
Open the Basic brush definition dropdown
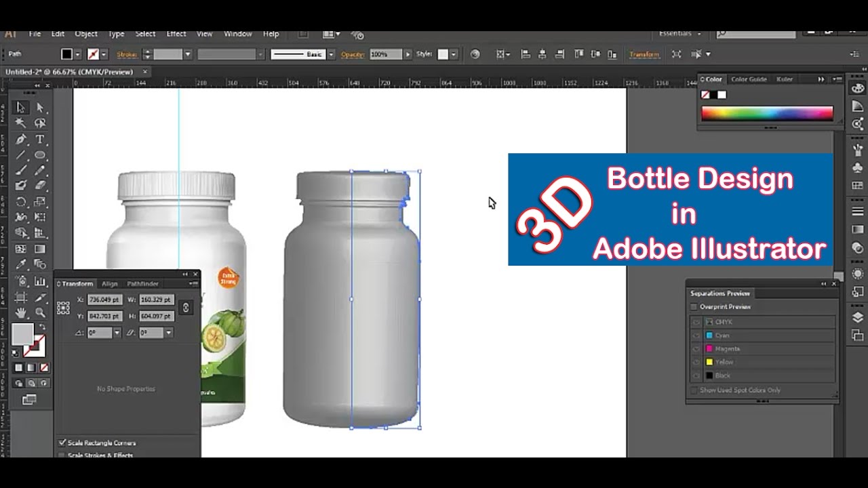click(331, 54)
